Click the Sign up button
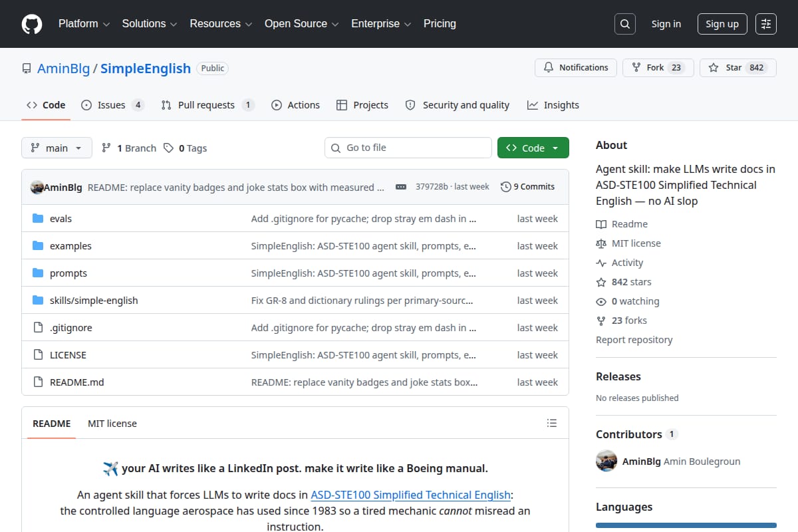This screenshot has width=798, height=532. pyautogui.click(x=722, y=24)
